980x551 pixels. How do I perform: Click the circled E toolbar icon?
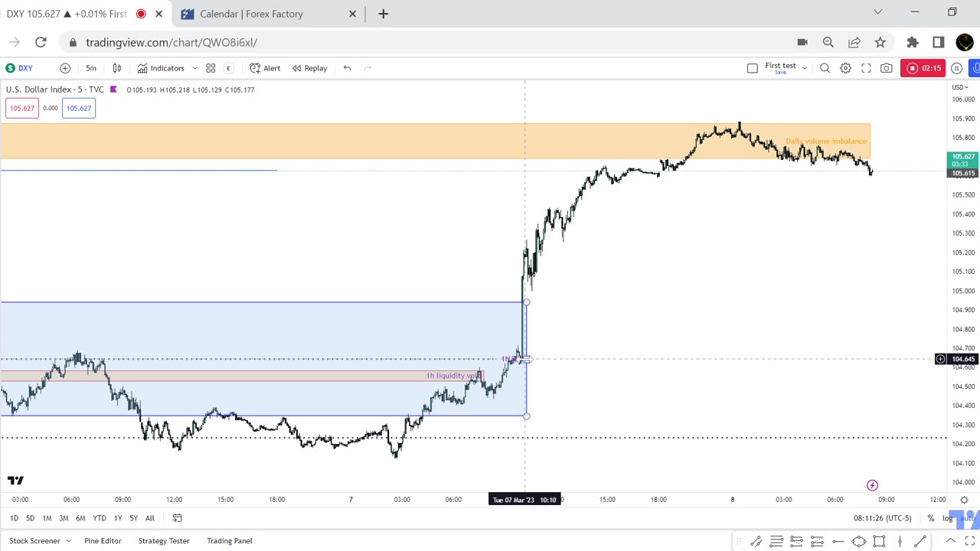pos(228,68)
